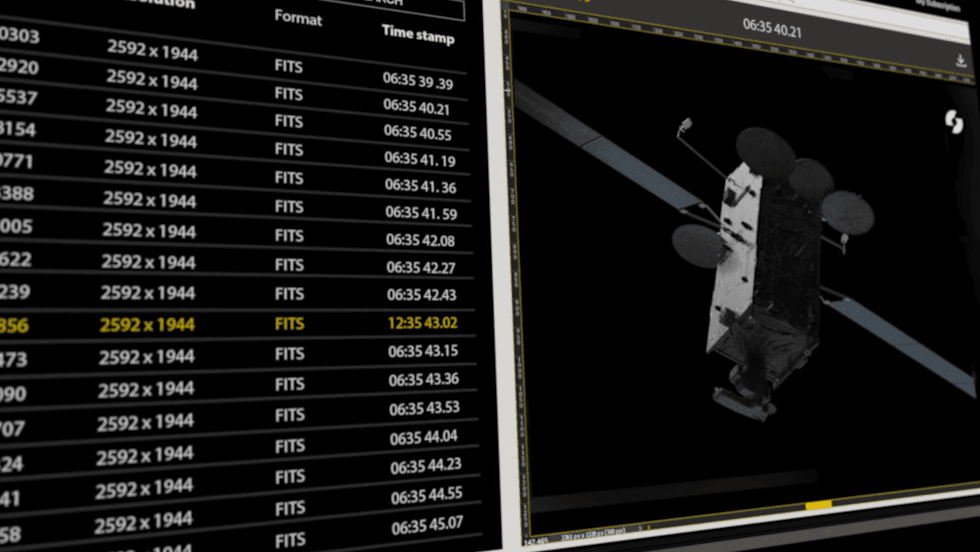Click the yellow left arrow in the status bar
This screenshot has height=552, width=980.
(x=648, y=528)
